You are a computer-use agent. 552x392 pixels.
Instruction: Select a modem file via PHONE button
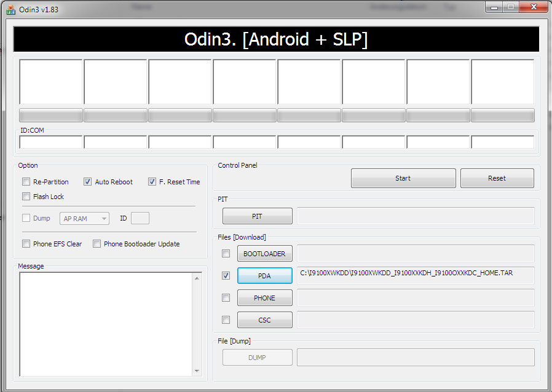pyautogui.click(x=264, y=298)
